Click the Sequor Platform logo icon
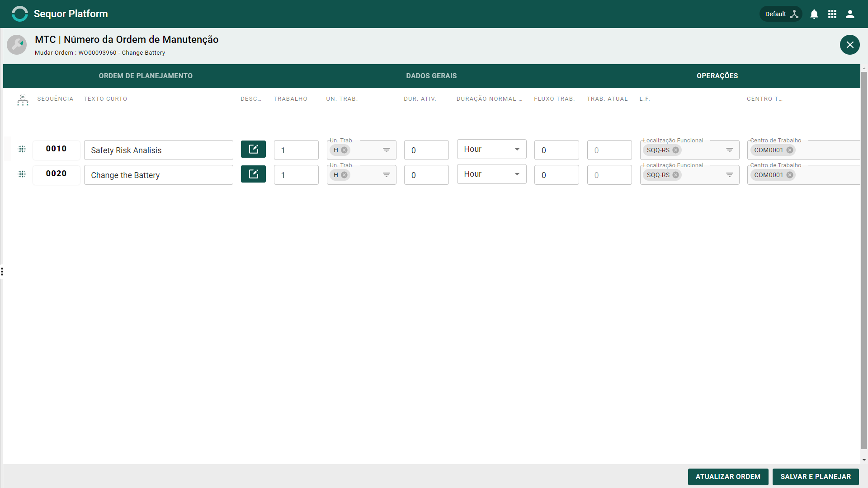Image resolution: width=868 pixels, height=488 pixels. click(x=19, y=14)
